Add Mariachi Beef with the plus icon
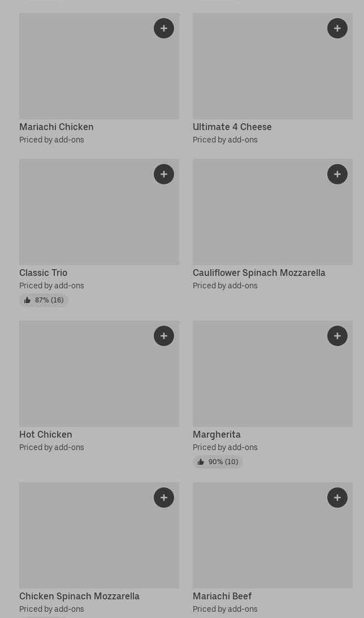The width and height of the screenshot is (364, 618). tap(337, 498)
